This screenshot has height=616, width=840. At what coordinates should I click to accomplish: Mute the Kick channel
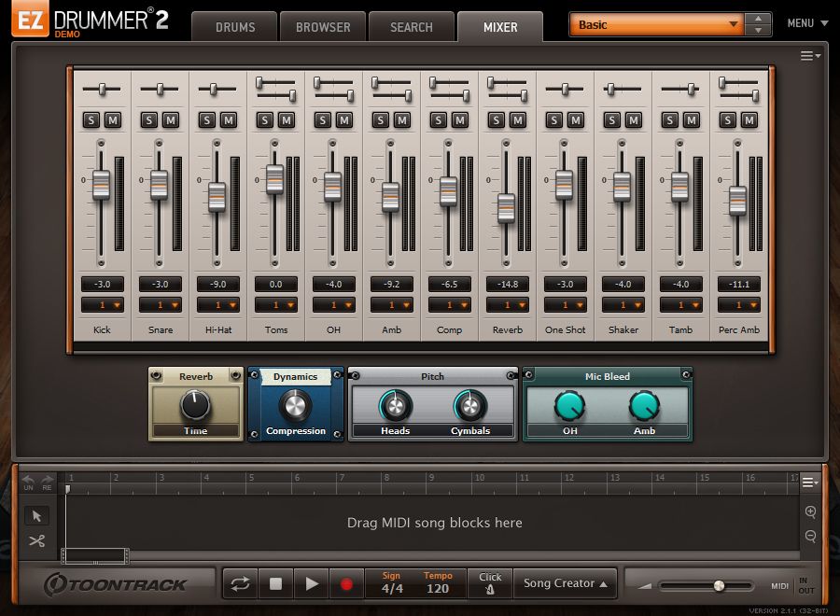(113, 120)
